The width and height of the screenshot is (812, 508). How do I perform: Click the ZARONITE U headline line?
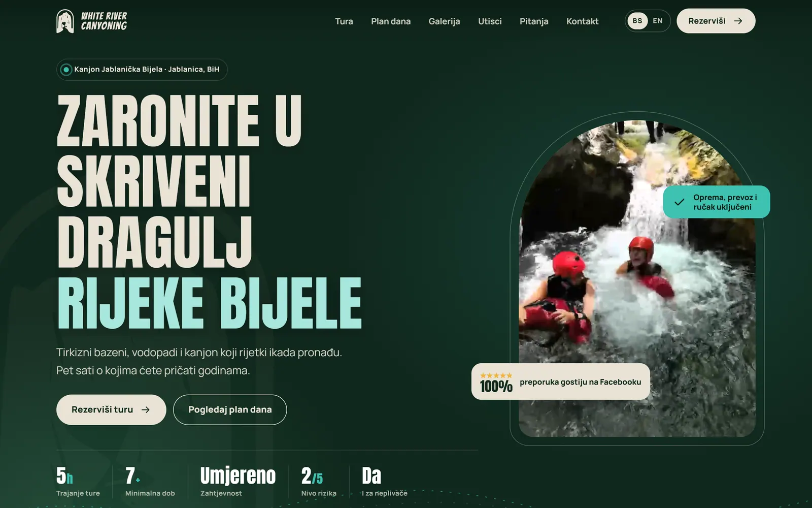pyautogui.click(x=179, y=120)
